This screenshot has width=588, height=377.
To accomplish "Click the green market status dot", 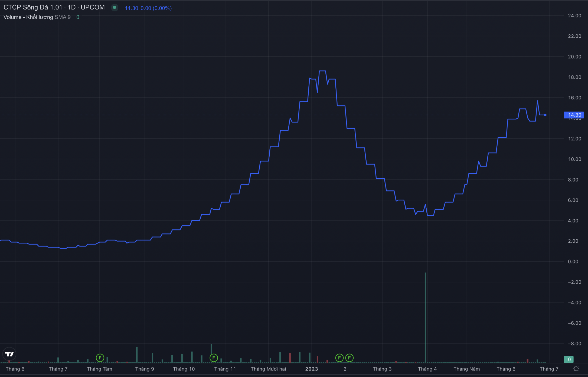I will [x=115, y=8].
